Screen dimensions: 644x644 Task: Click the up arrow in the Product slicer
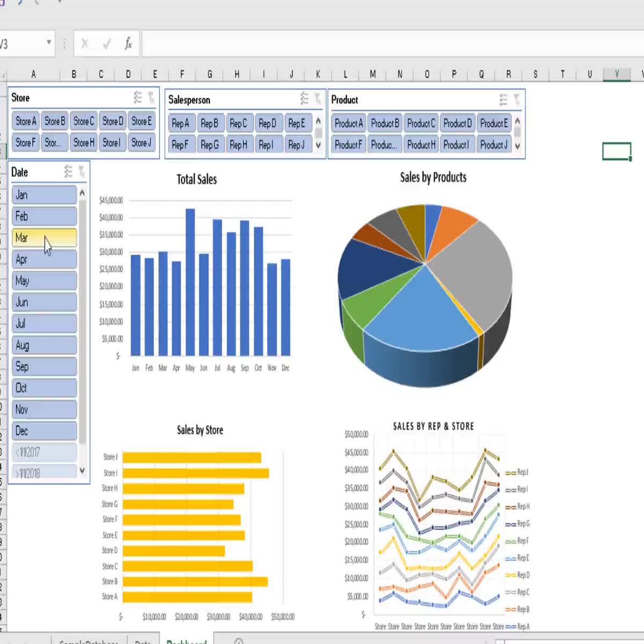coord(517,121)
